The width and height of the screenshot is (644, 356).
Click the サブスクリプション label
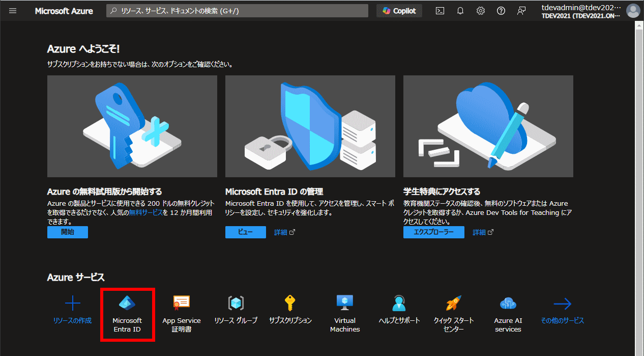[290, 320]
